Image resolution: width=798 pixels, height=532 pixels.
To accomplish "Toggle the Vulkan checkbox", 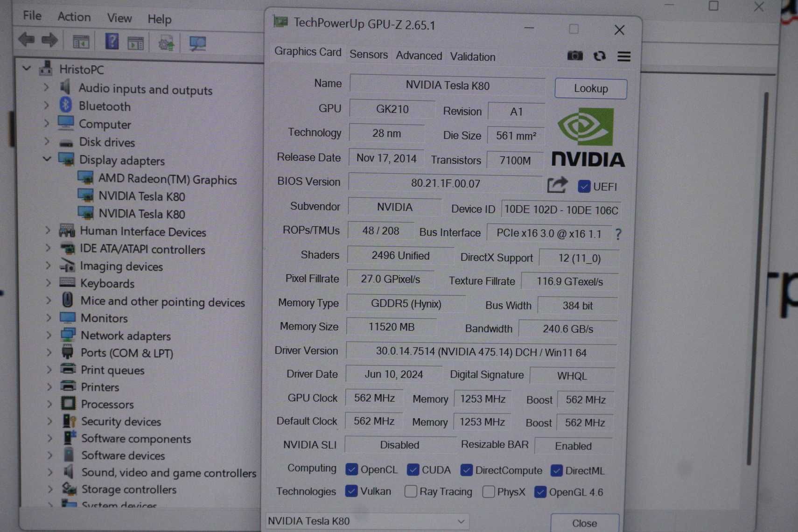I will (351, 491).
